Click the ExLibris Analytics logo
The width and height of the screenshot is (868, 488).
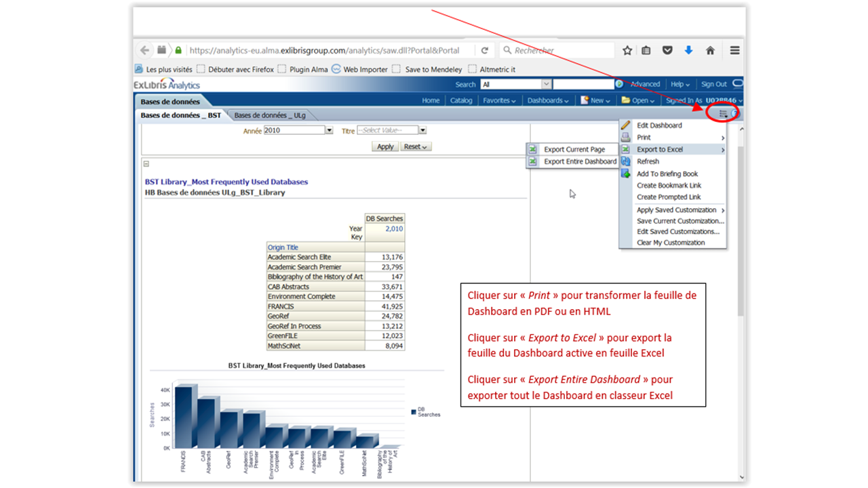167,85
